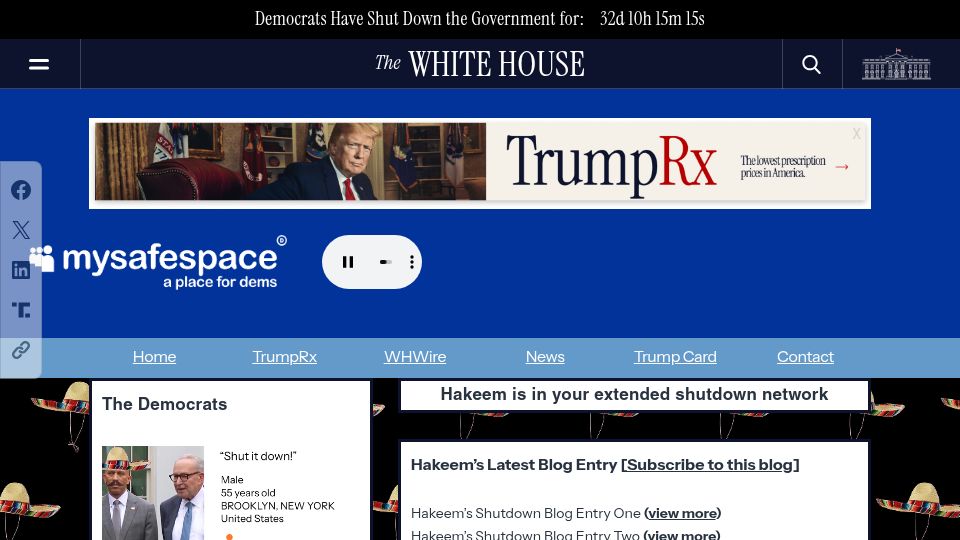
Task: Click the White House building icon
Action: click(896, 64)
